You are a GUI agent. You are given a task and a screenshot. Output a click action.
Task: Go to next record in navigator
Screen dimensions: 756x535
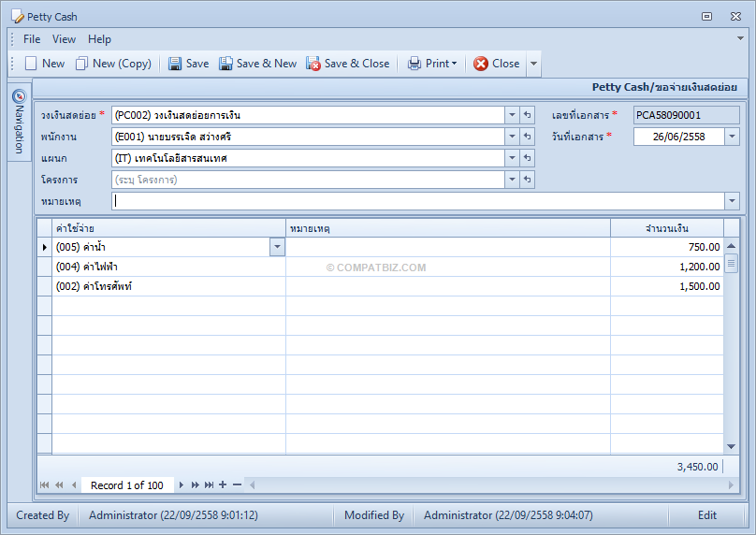[x=182, y=484]
